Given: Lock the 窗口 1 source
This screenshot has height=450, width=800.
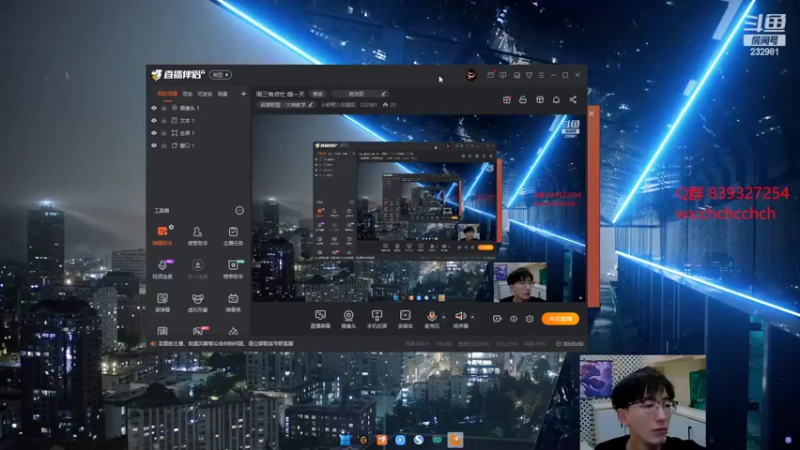Looking at the screenshot, I should [164, 145].
